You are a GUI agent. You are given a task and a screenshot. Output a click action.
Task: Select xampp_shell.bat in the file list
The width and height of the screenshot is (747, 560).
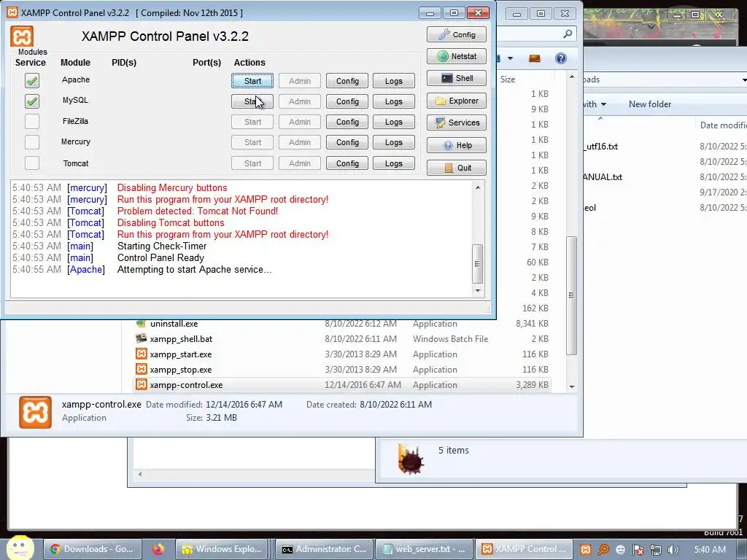pyautogui.click(x=181, y=339)
